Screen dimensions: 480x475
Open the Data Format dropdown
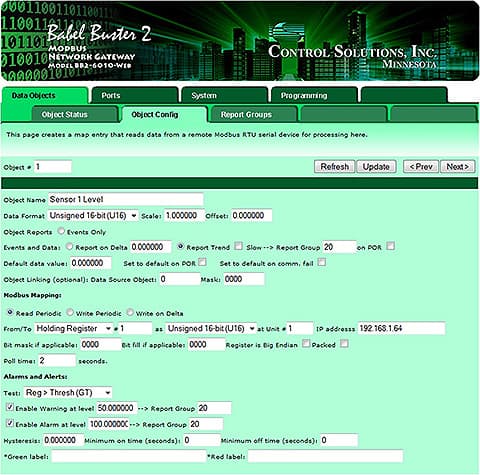tap(93, 216)
